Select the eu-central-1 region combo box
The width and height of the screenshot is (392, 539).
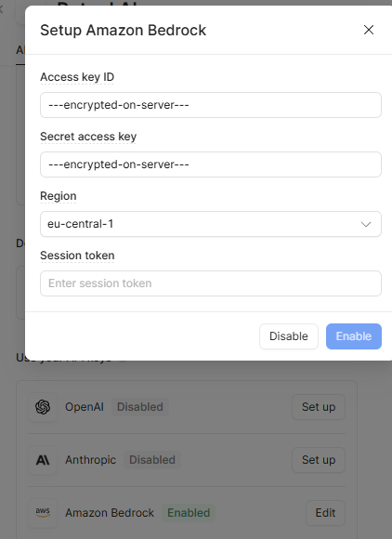211,224
